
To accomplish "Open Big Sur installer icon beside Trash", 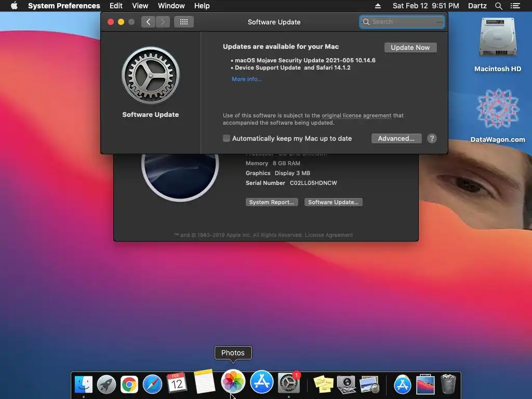I will (425, 385).
